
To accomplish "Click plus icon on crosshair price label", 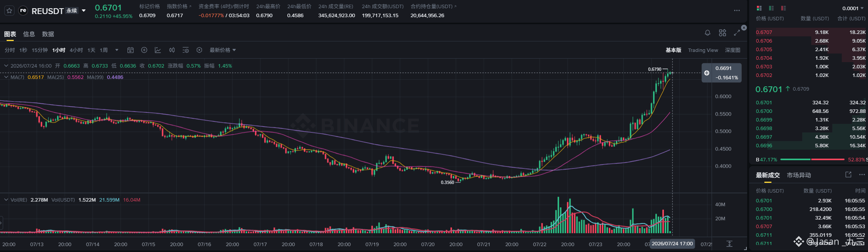I will [707, 73].
